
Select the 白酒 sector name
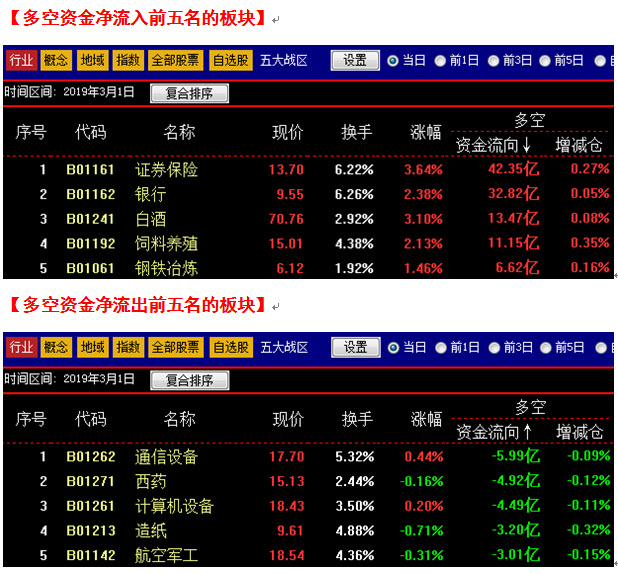pyautogui.click(x=150, y=218)
